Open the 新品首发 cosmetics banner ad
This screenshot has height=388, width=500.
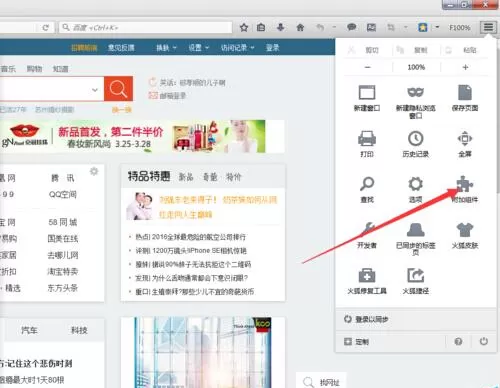pyautogui.click(x=142, y=137)
